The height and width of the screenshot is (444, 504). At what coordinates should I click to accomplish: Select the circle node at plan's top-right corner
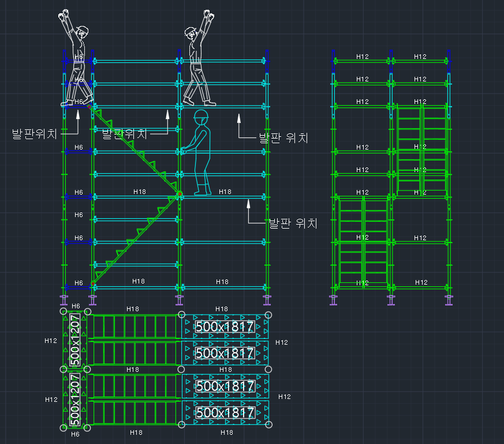pyautogui.click(x=268, y=315)
